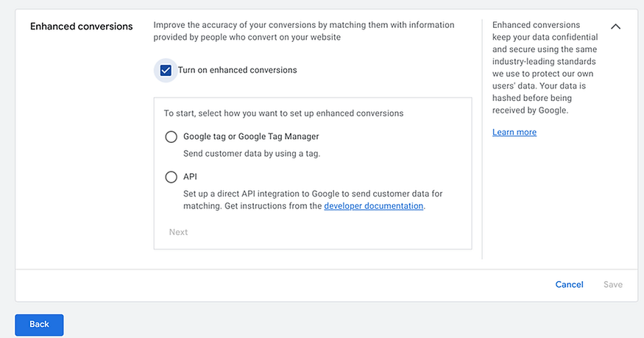
Task: Click the Enhanced conversions section heading
Action: coord(81,27)
